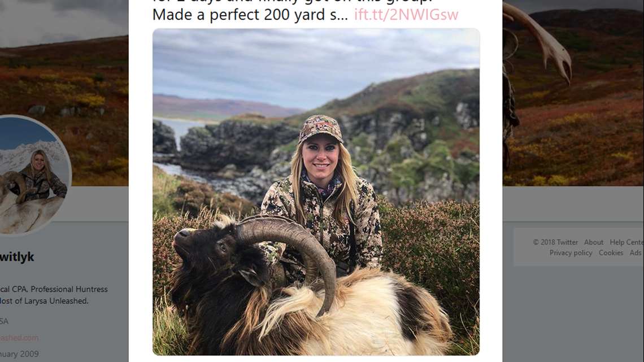Click the © 2018 Twitter copyright link
Image resolution: width=644 pixels, height=362 pixels.
pyautogui.click(x=556, y=242)
